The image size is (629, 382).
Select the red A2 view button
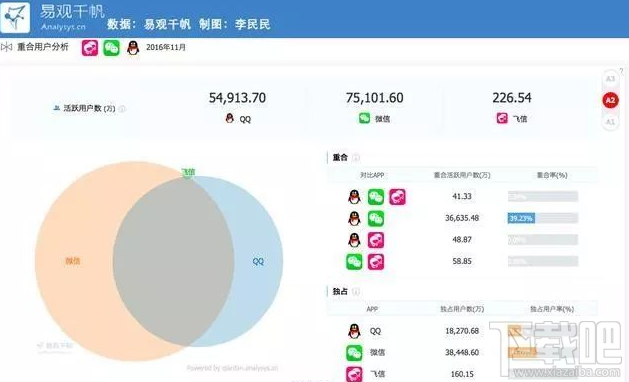(610, 100)
